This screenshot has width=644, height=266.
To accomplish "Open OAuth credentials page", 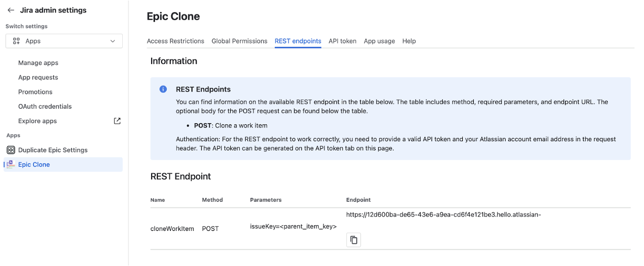I will click(x=45, y=106).
